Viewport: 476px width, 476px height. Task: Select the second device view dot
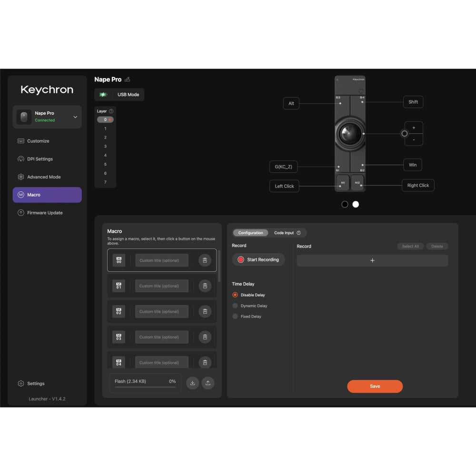(356, 204)
